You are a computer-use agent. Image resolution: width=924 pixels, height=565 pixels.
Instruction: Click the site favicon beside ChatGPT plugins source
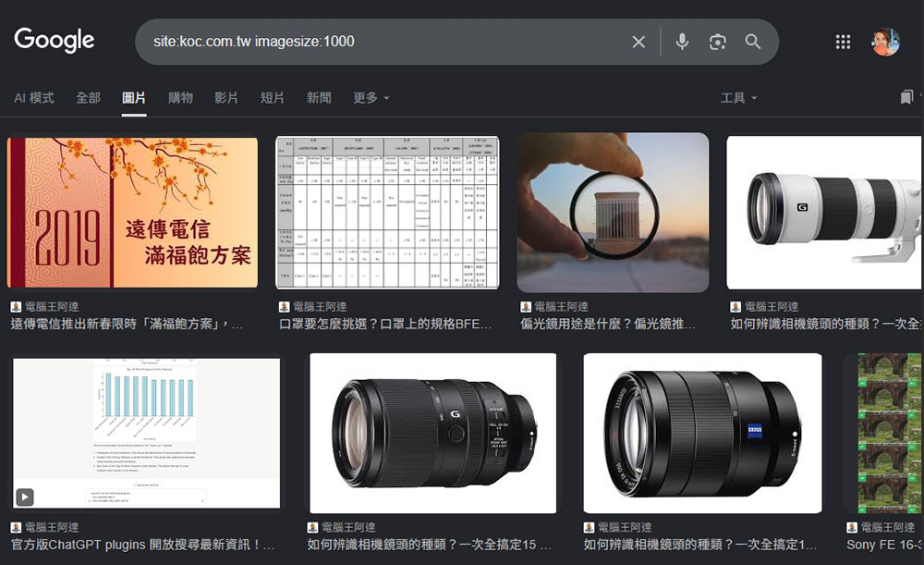point(16,527)
